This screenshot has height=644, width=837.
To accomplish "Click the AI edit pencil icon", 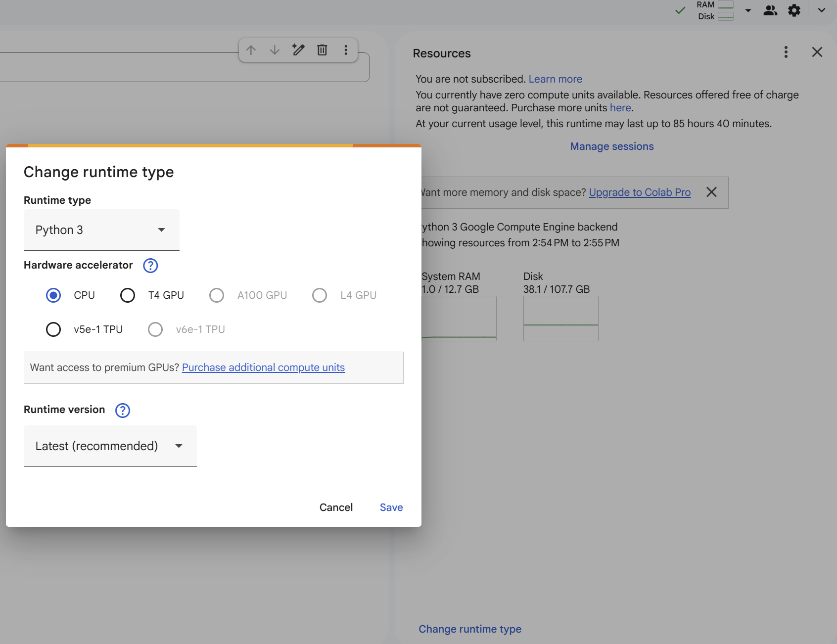I will point(298,50).
